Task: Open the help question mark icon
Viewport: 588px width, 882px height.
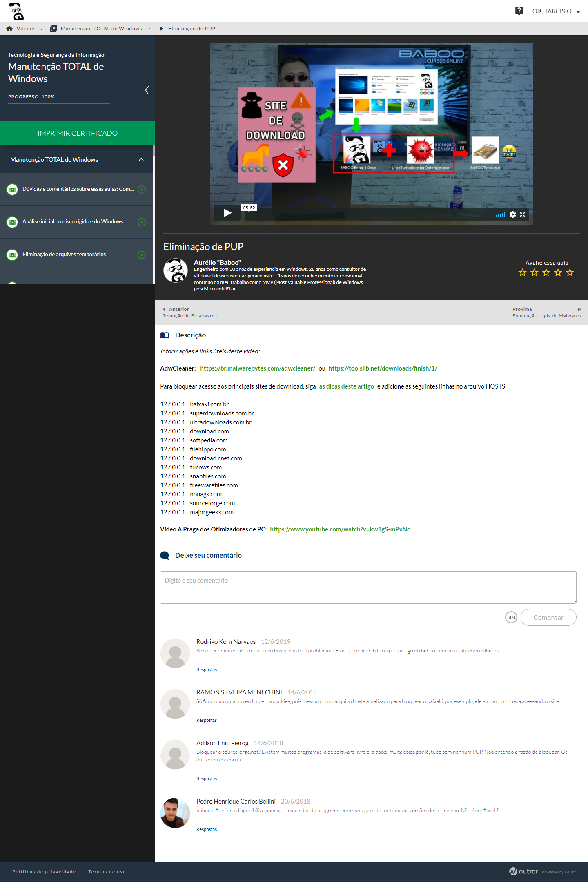Action: coord(519,11)
